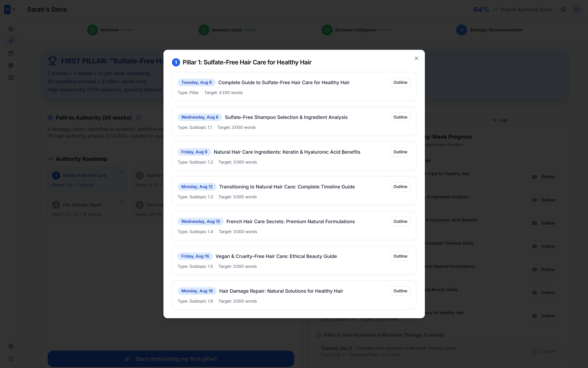Switch to the List view tab

[x=500, y=120]
